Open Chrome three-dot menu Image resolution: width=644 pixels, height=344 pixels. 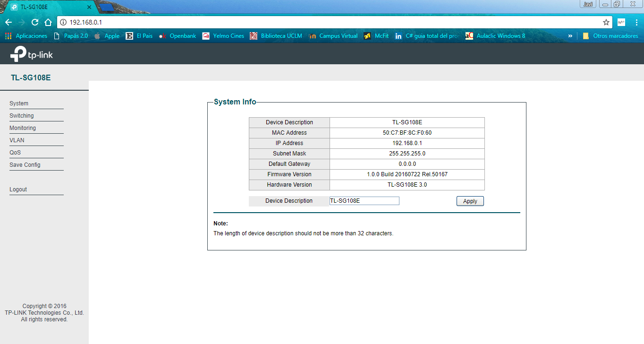coord(635,22)
